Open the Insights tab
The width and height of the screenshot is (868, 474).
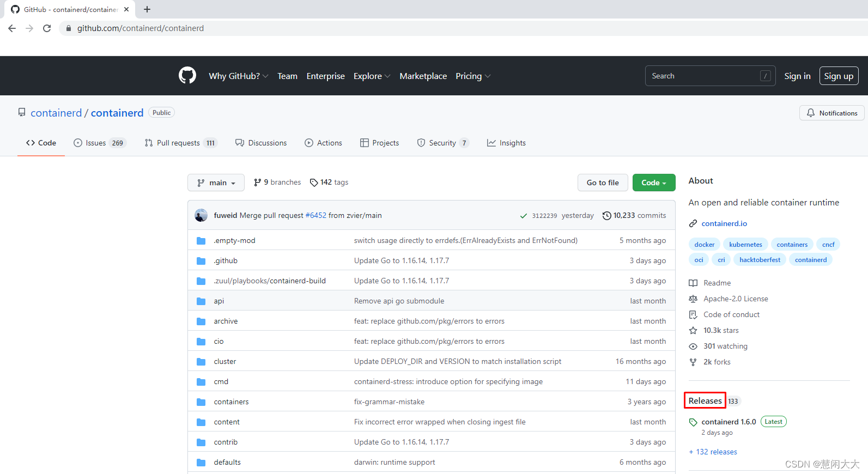coord(507,143)
